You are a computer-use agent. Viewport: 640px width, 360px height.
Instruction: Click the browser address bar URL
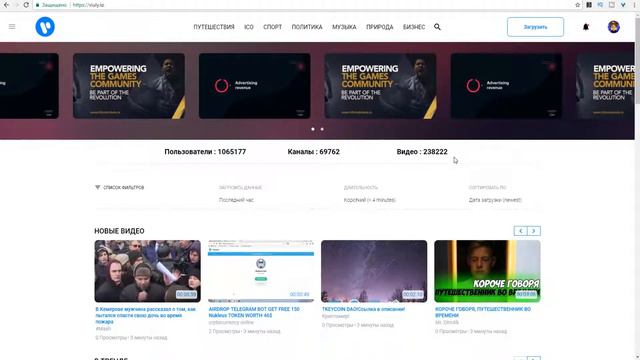[x=89, y=5]
